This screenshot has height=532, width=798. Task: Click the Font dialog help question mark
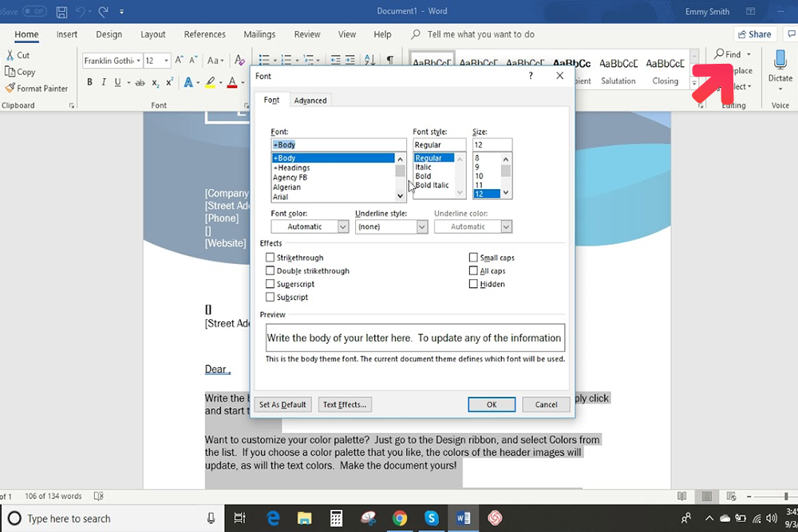(x=531, y=76)
